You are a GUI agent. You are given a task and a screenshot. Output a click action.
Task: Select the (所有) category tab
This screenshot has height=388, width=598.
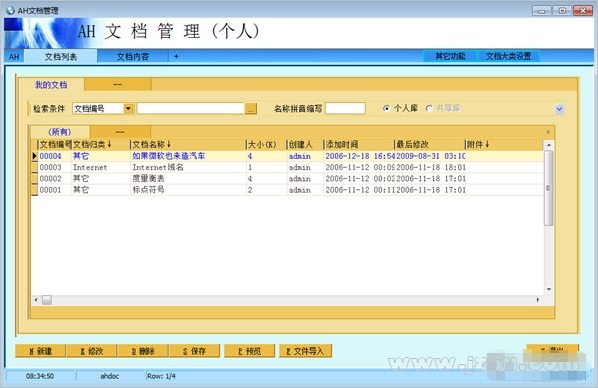59,132
